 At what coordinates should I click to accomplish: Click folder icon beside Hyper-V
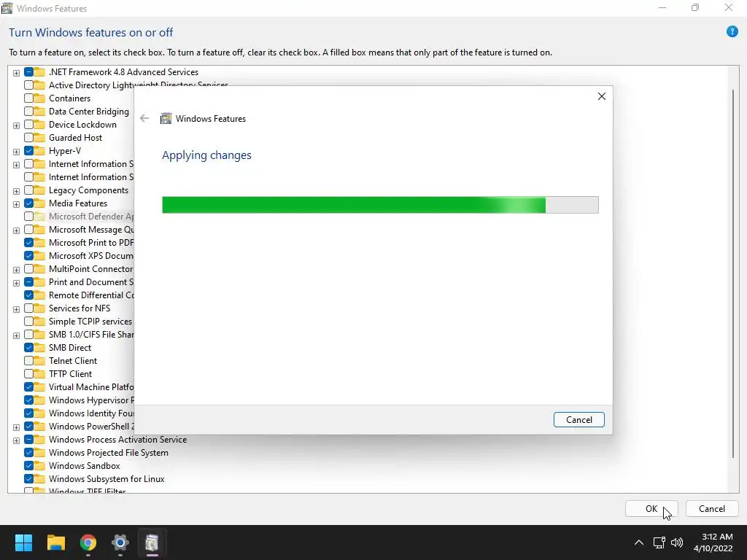coord(39,150)
